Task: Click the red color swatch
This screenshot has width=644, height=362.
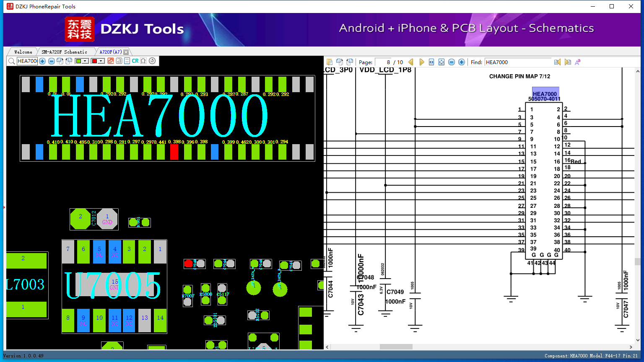Action: 94,61
